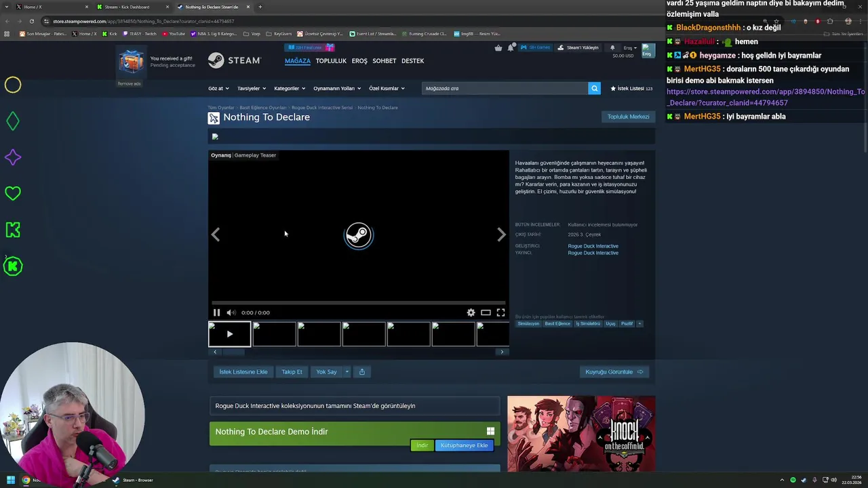
Task: Open SOHBET in Steam header
Action: (x=384, y=61)
